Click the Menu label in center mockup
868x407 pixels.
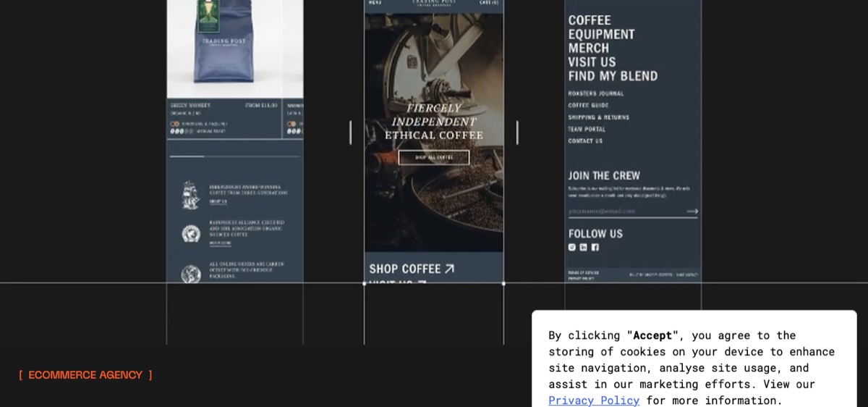(375, 2)
